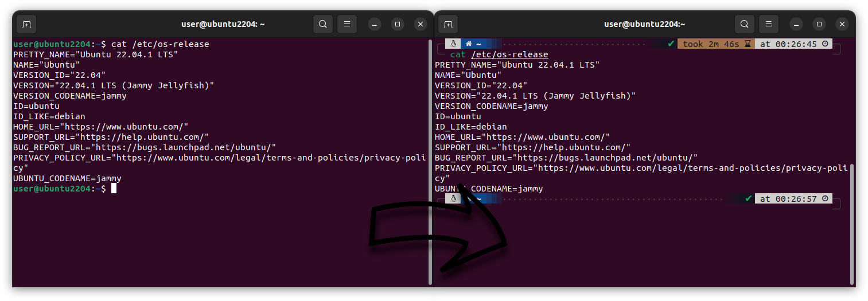The height and width of the screenshot is (301, 868).
Task: Click the 'at 00:26:57' time segment
Action: coord(793,199)
